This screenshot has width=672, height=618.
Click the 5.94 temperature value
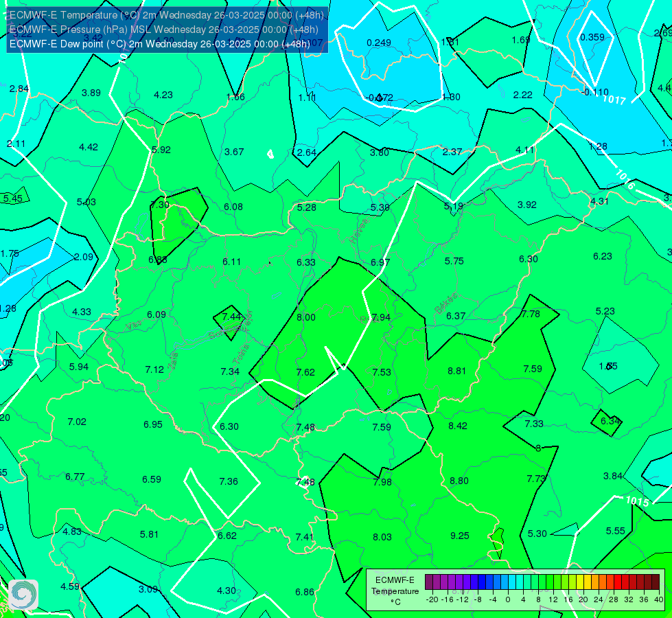(79, 367)
